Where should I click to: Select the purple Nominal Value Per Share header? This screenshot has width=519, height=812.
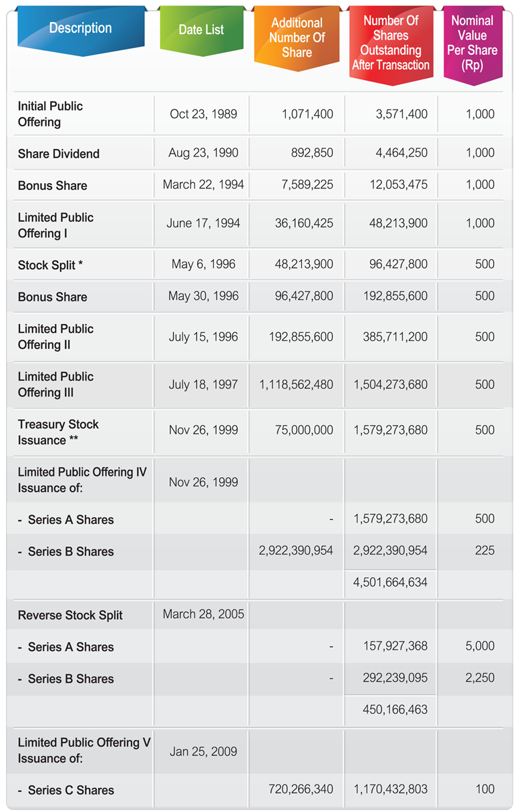(472, 43)
